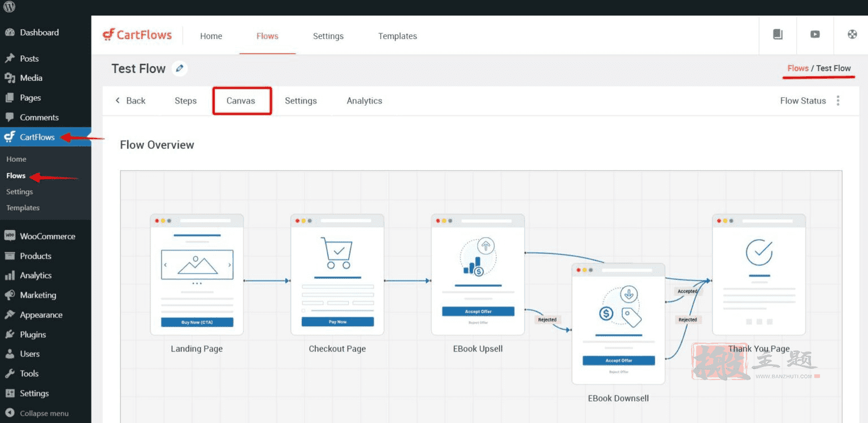This screenshot has width=868, height=423.
Task: Click the WordPress logo in admin bar
Action: (x=10, y=7)
